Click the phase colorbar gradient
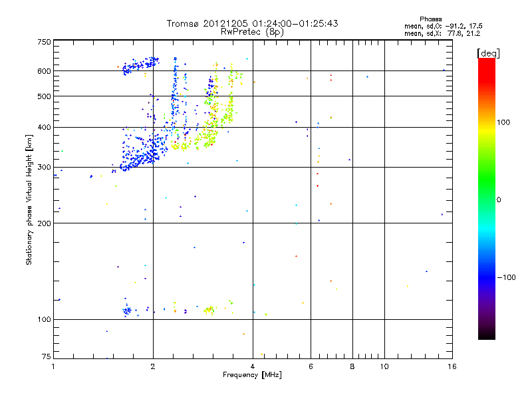 (487, 199)
